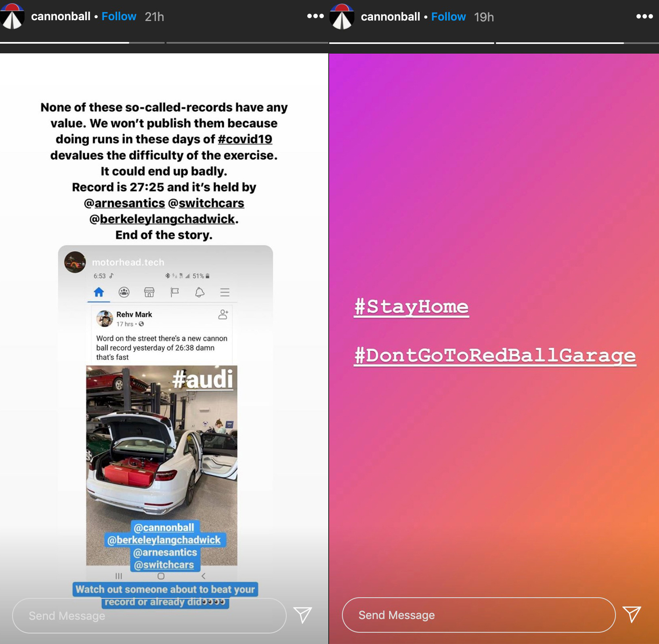The image size is (659, 644).
Task: Tap hamburger menu icon in embedded screenshot
Action: click(225, 292)
